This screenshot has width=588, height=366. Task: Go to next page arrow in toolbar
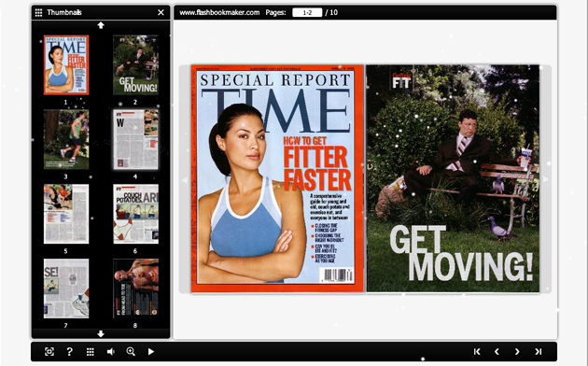517,351
